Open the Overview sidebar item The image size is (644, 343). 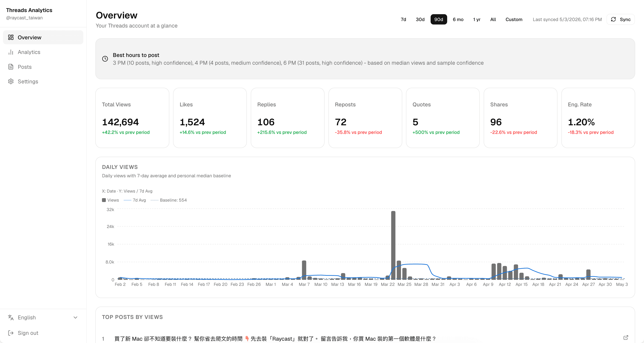pos(43,37)
